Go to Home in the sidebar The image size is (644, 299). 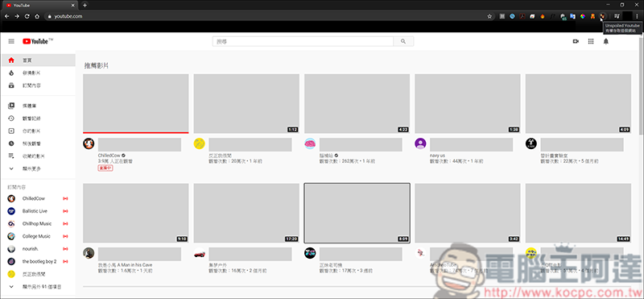[x=38, y=60]
